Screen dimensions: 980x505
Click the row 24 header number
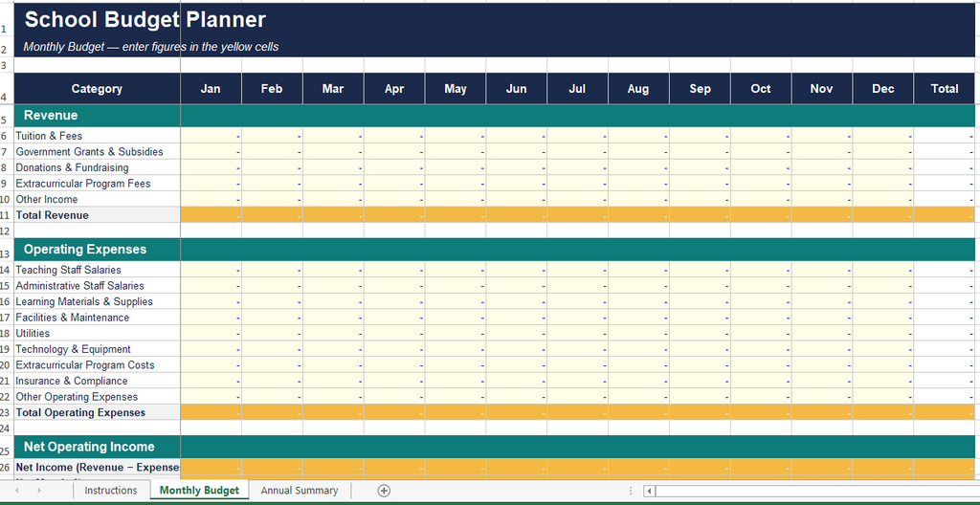[6, 428]
